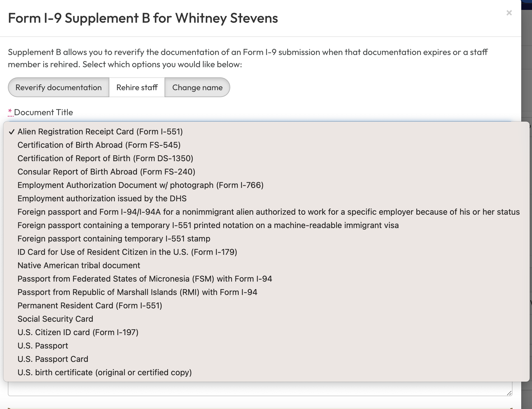Select U.S. Passport Card option

[53, 359]
